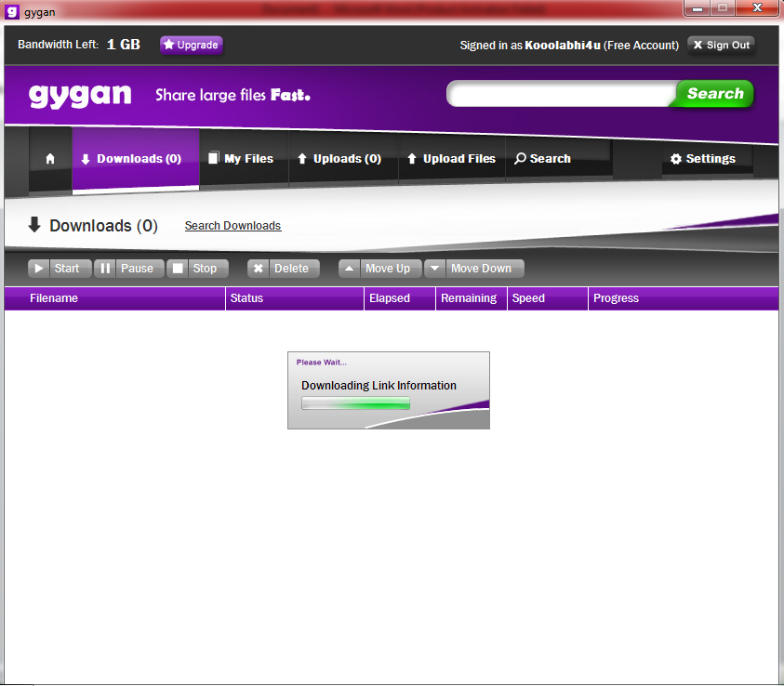The height and width of the screenshot is (686, 784).
Task: Focus the top search input field
Action: (561, 94)
